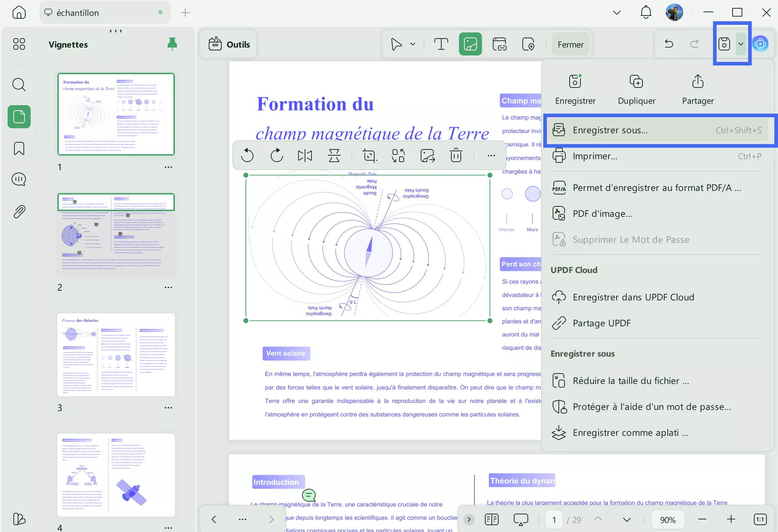This screenshot has height=532, width=778.
Task: Delete image using trash icon
Action: (x=456, y=156)
